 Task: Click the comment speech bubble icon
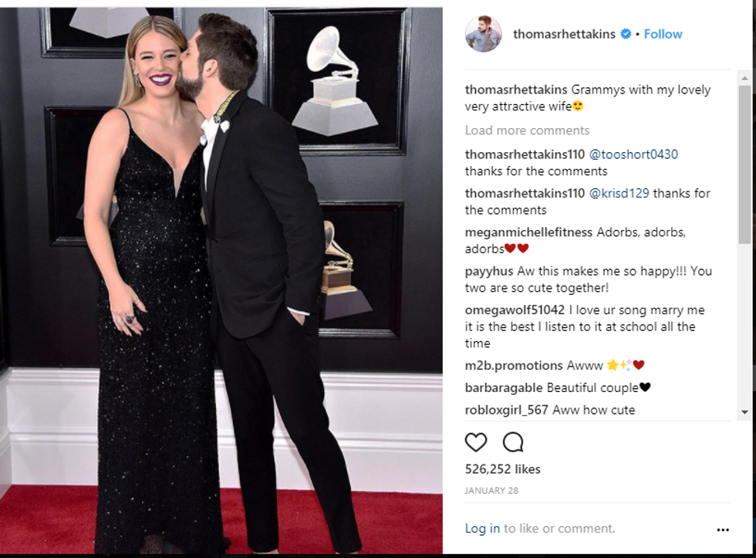pos(513,442)
